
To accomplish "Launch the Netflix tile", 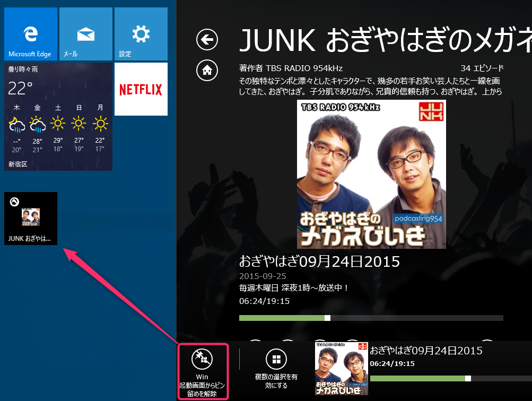I will coord(141,89).
